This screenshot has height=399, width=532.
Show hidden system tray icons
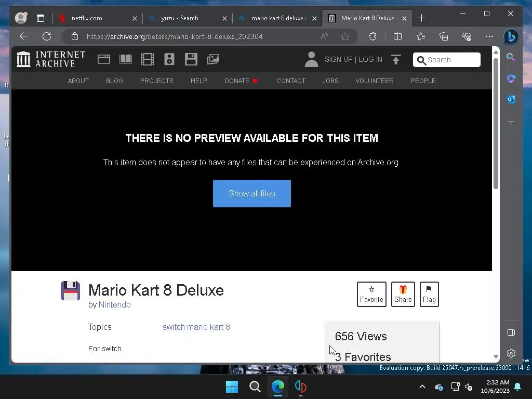pos(422,387)
